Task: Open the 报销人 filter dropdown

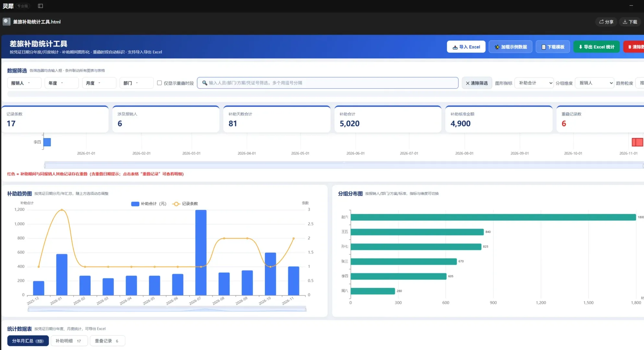Action: click(x=24, y=83)
